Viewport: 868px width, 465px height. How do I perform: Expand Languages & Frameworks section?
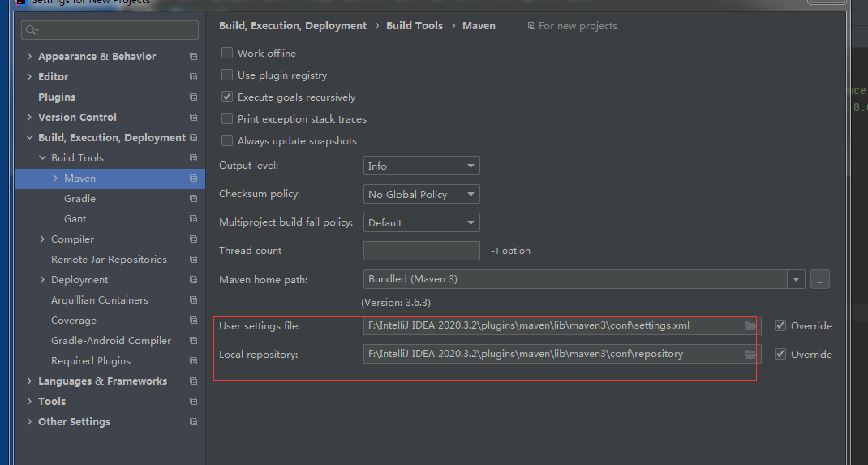pos(29,381)
